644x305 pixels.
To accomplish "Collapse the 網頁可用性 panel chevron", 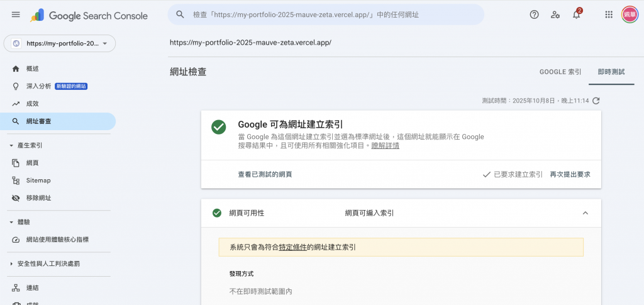I will (x=586, y=213).
